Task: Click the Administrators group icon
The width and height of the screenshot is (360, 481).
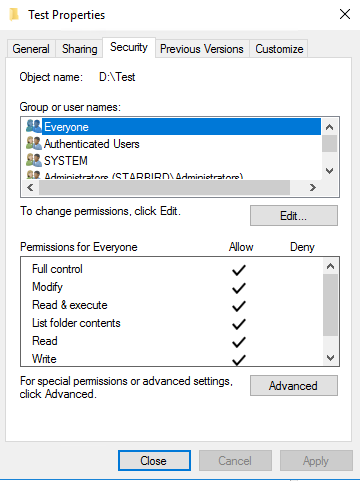Action: 34,175
